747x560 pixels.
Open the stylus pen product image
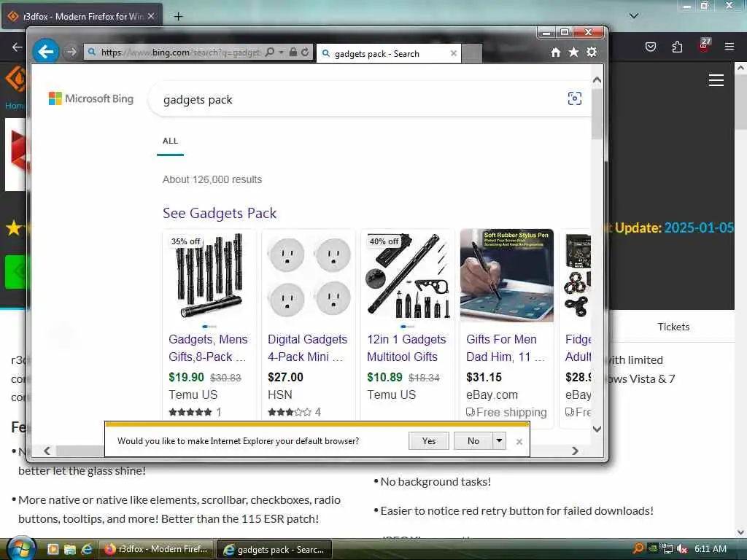(x=507, y=275)
